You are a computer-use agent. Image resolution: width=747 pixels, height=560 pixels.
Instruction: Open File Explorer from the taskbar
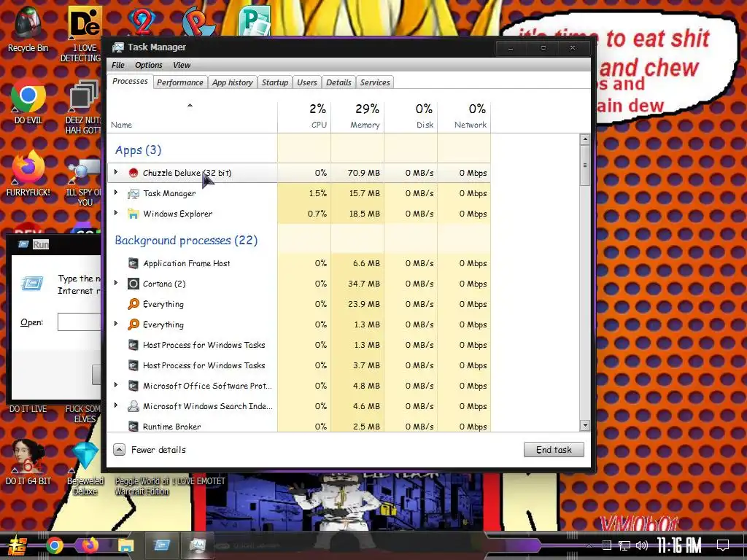[x=125, y=545]
